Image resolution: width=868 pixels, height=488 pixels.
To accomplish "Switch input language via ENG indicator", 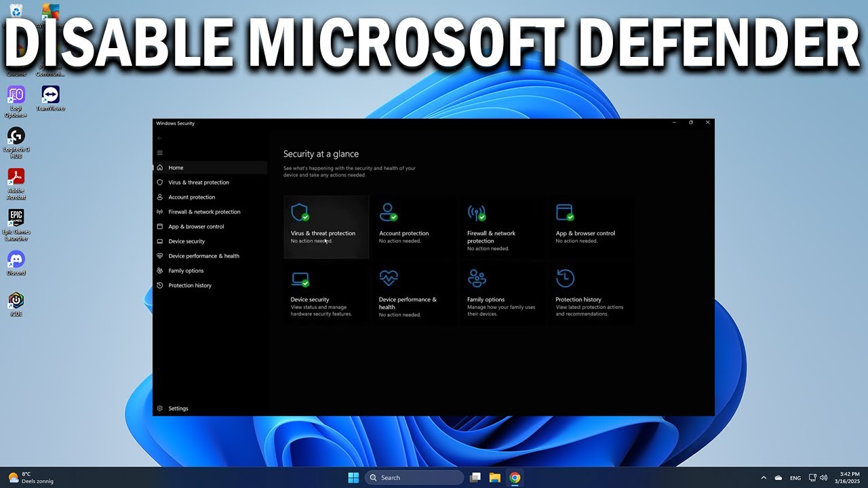I will tap(795, 478).
